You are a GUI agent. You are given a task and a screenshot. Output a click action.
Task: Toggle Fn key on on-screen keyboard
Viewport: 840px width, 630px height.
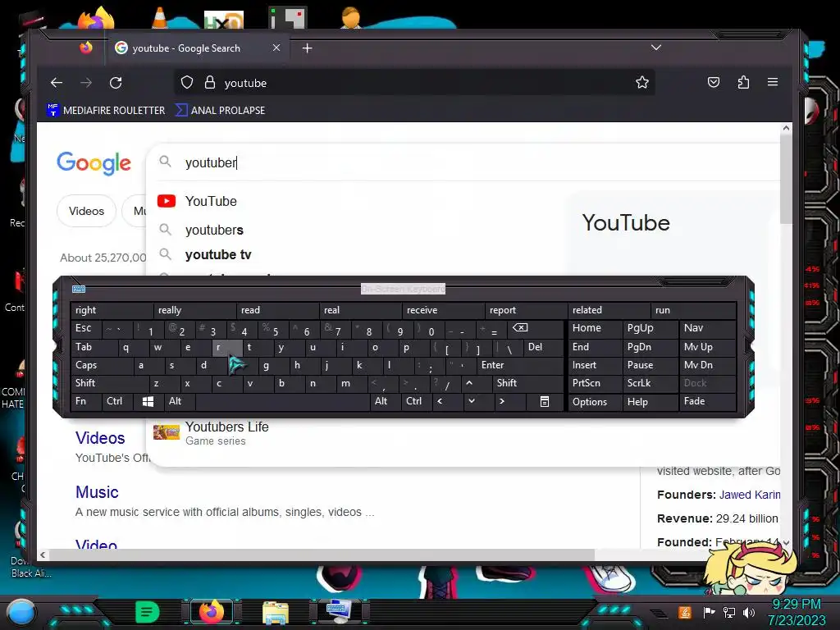(x=86, y=401)
